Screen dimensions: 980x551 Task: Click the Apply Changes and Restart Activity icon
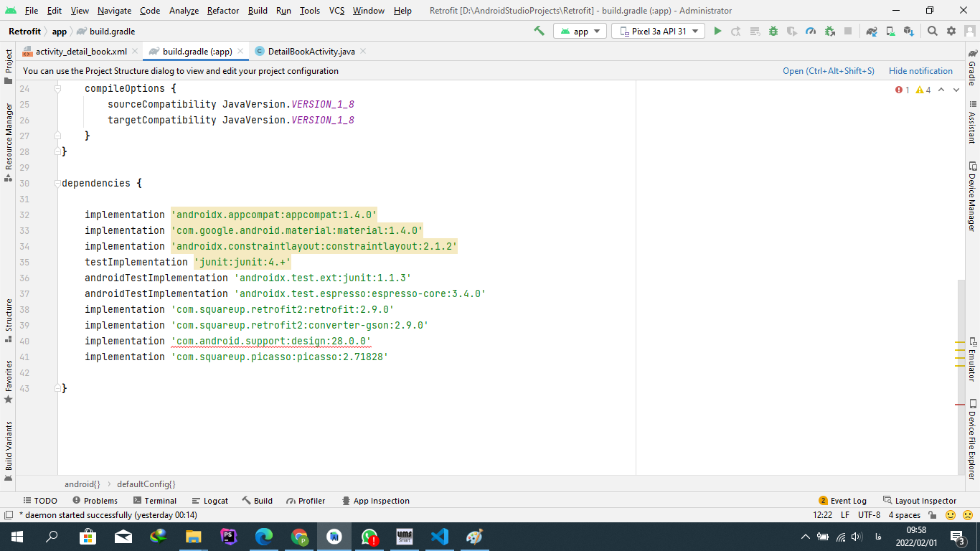point(736,31)
